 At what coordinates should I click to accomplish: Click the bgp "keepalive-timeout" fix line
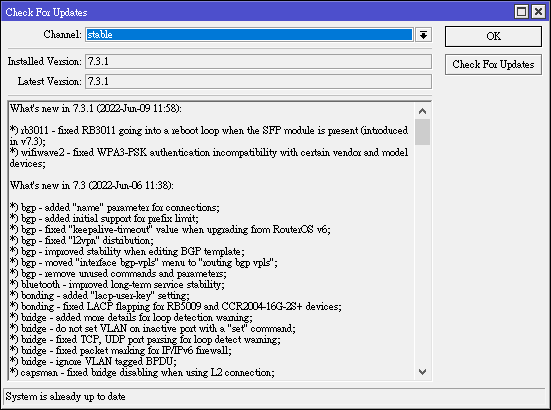pos(170,229)
